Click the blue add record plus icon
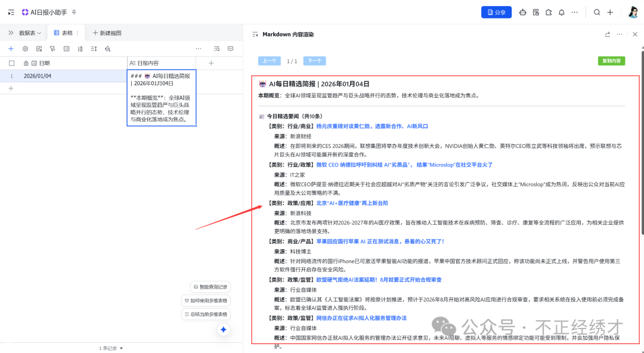Viewport: 644px width, 353px height. click(x=11, y=48)
